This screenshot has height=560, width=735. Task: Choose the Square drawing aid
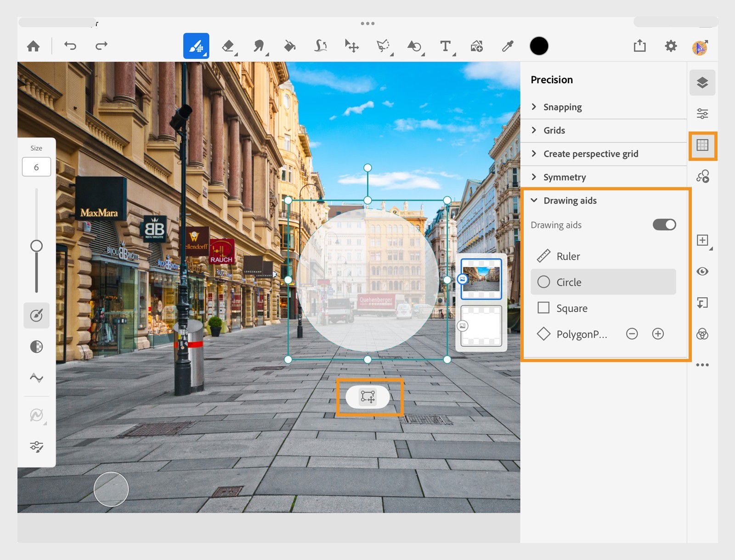pyautogui.click(x=603, y=308)
